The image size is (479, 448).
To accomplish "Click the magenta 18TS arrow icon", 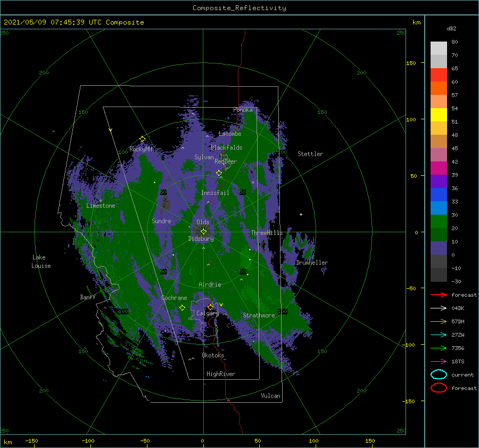I will click(439, 362).
